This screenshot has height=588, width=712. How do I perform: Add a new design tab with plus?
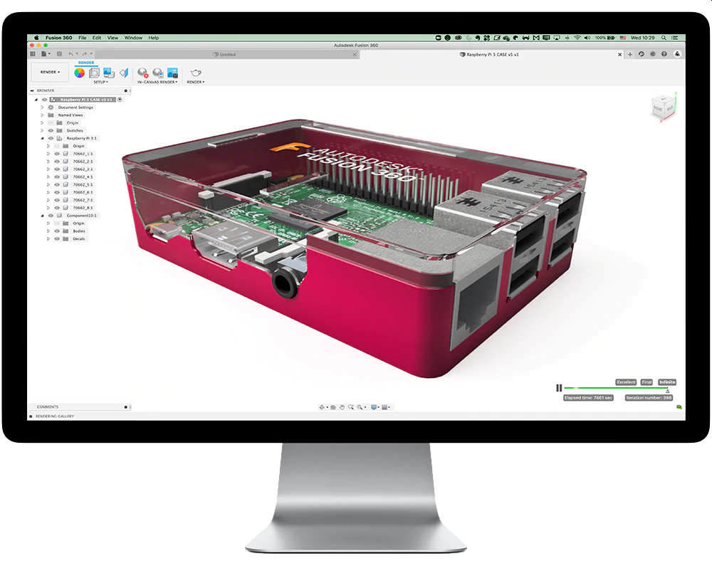(x=630, y=55)
